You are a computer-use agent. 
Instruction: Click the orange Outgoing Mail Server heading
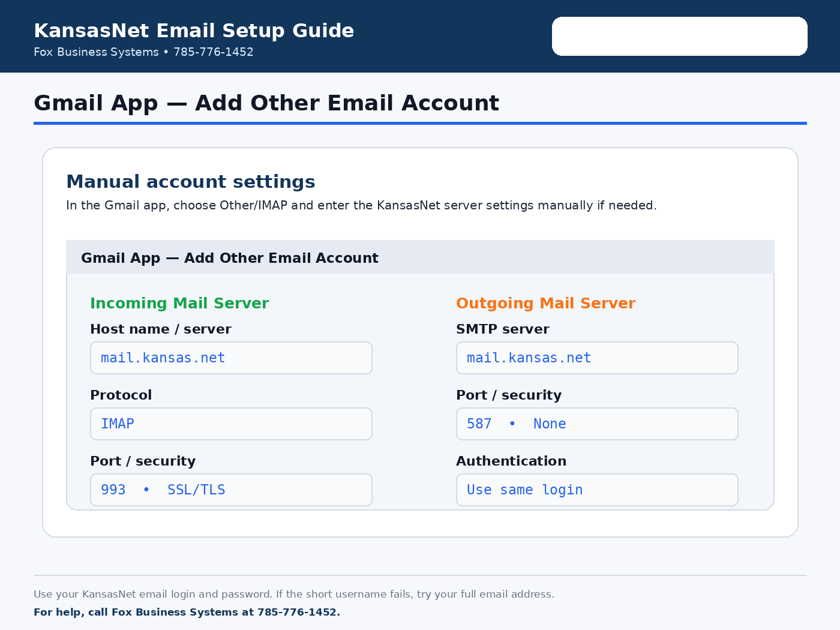[545, 304]
